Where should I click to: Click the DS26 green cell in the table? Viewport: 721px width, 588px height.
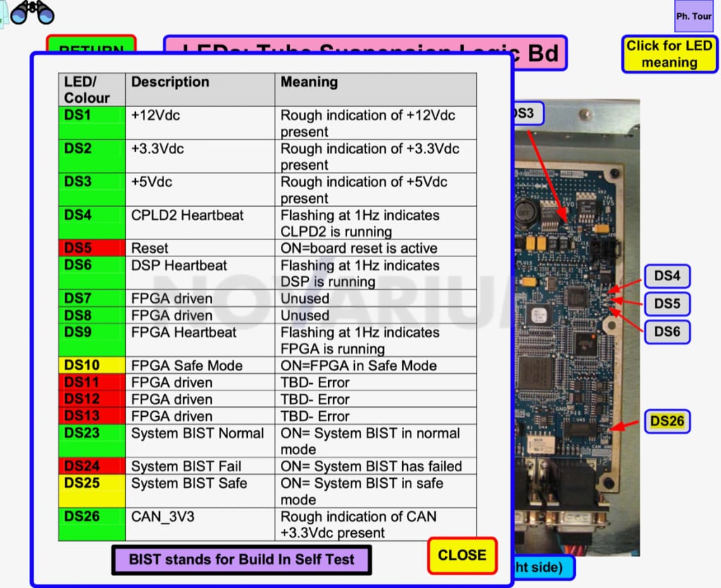pos(92,525)
